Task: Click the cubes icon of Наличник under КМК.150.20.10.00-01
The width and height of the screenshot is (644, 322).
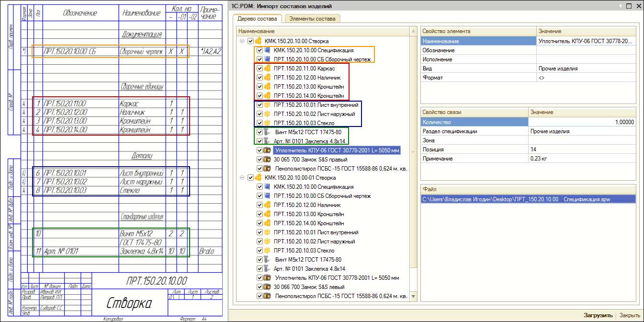Action: click(267, 205)
